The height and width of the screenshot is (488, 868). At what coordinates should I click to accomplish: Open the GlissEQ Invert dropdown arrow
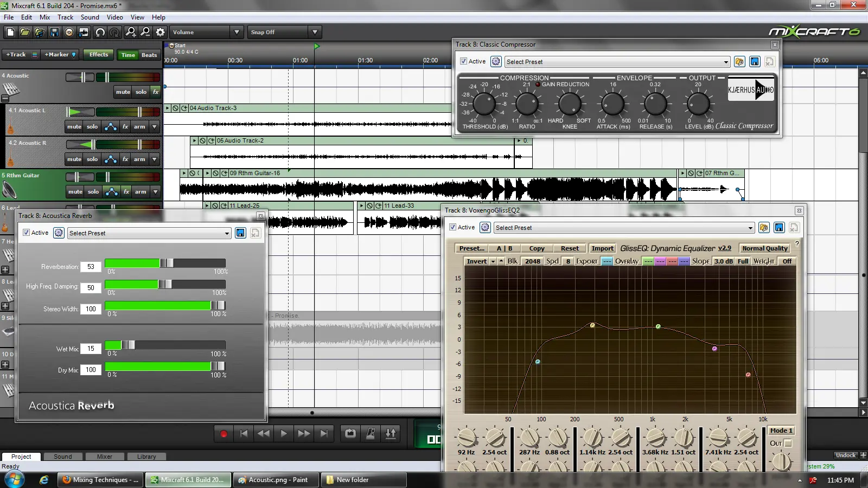493,261
